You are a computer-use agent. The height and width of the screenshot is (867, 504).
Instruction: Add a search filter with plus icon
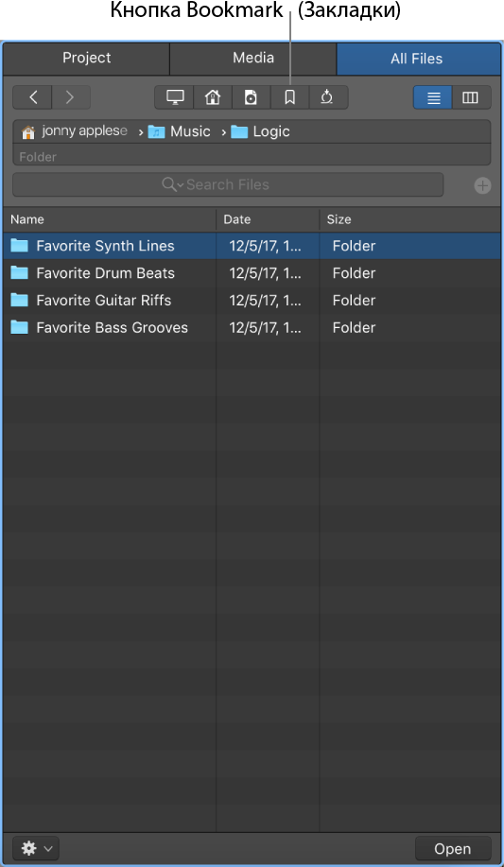(x=482, y=185)
